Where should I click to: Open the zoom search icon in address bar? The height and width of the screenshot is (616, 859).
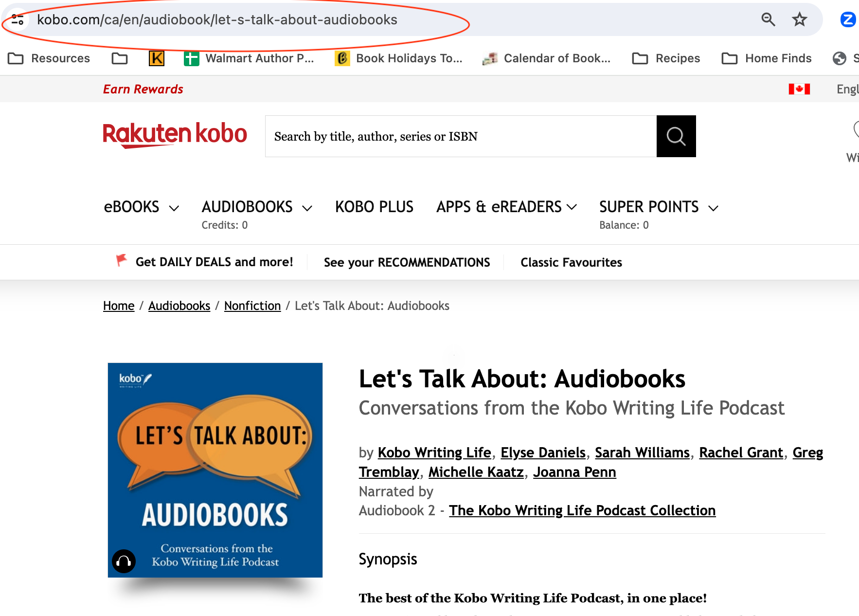(768, 20)
